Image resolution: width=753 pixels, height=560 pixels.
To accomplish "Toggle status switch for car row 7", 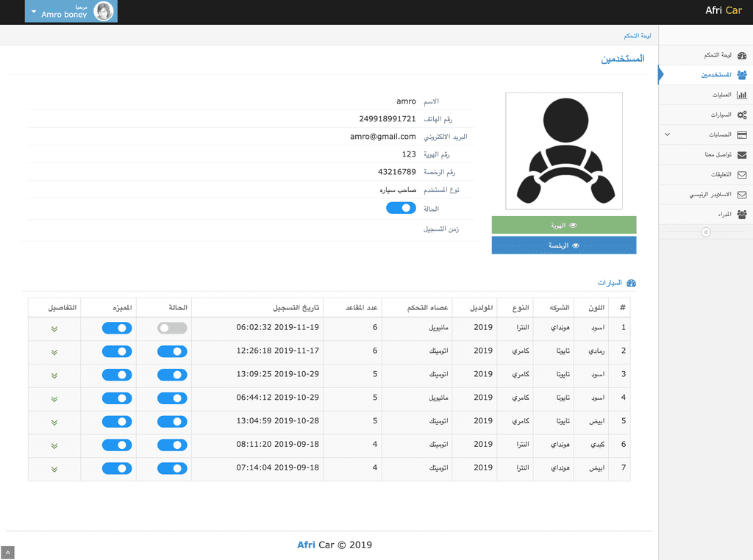I will click(172, 468).
